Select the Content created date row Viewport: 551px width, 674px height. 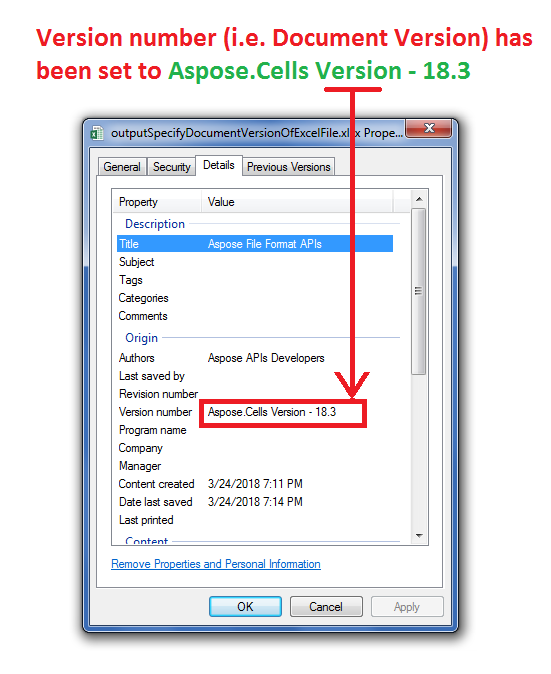pyautogui.click(x=255, y=484)
